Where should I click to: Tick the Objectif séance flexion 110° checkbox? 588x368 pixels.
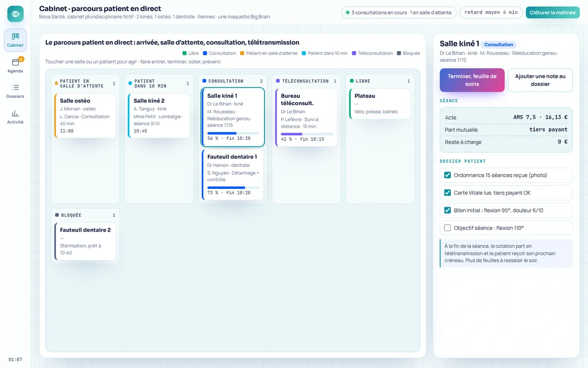(447, 228)
